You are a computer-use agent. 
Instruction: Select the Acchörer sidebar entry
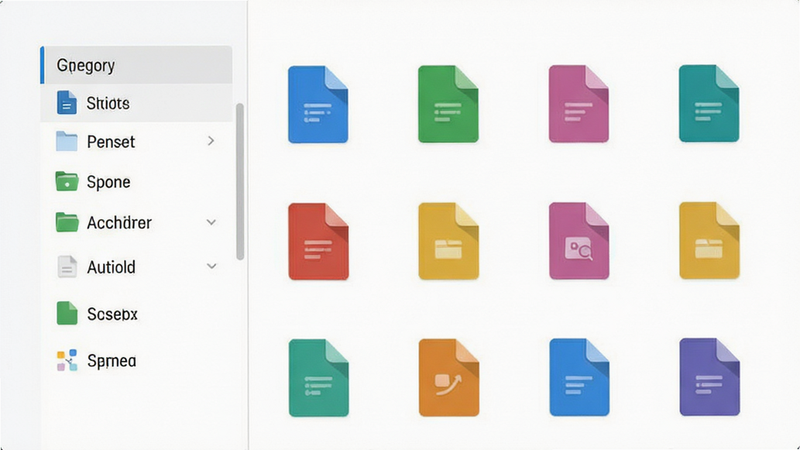(x=136, y=222)
